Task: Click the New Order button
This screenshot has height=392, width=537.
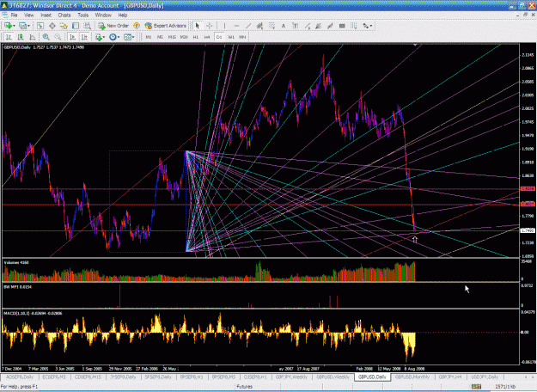Action: tap(113, 26)
